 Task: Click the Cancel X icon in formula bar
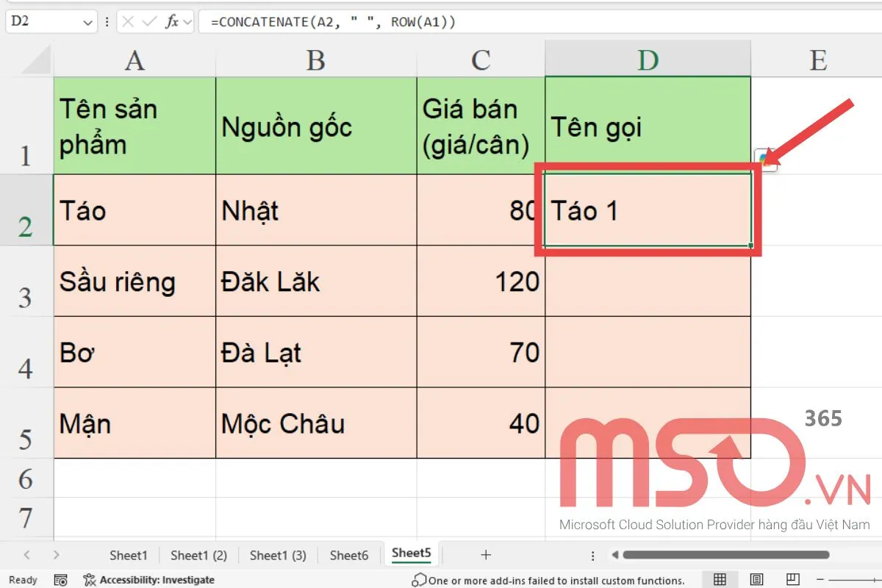pos(129,22)
